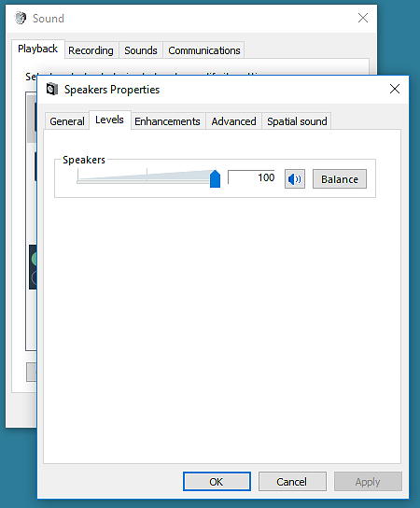The image size is (420, 508).
Task: Click the volume value field showing 100
Action: (252, 177)
